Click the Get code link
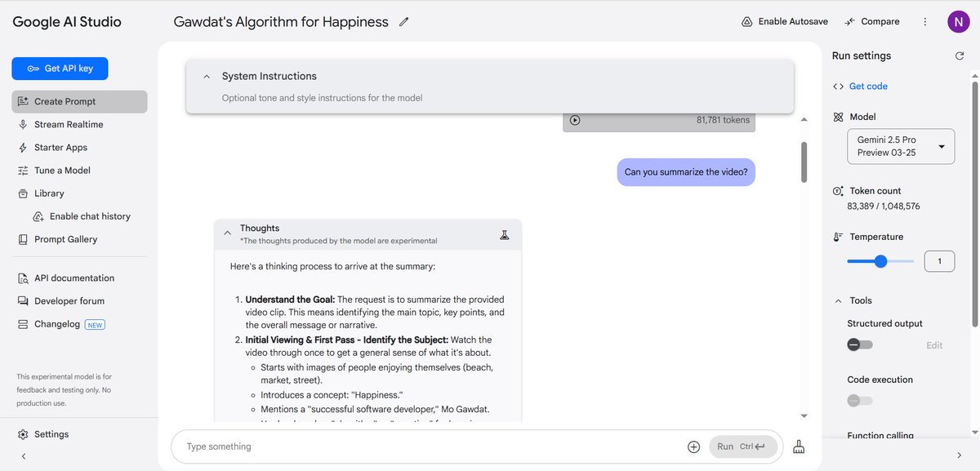This screenshot has width=980, height=471. pos(868,87)
